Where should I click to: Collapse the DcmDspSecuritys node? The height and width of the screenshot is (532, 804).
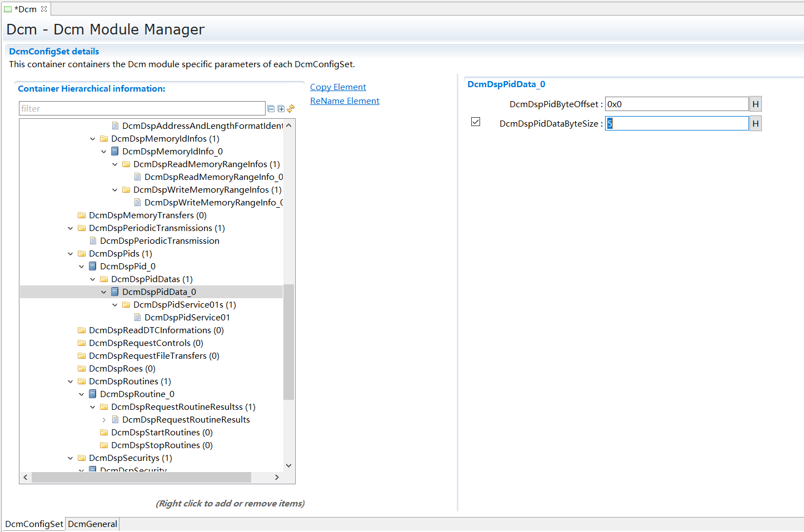tap(71, 458)
